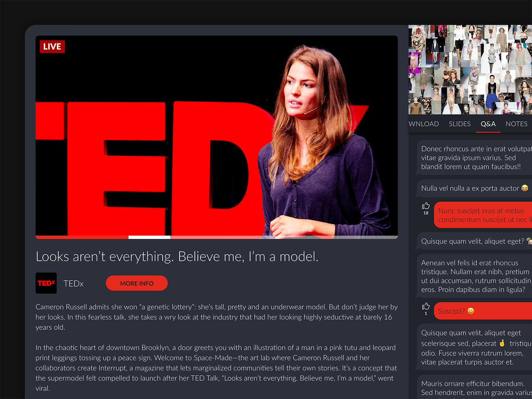Select the message 'Quisque quam velit, aliquet eget?'
The height and width of the screenshot is (399, 532).
tap(474, 241)
